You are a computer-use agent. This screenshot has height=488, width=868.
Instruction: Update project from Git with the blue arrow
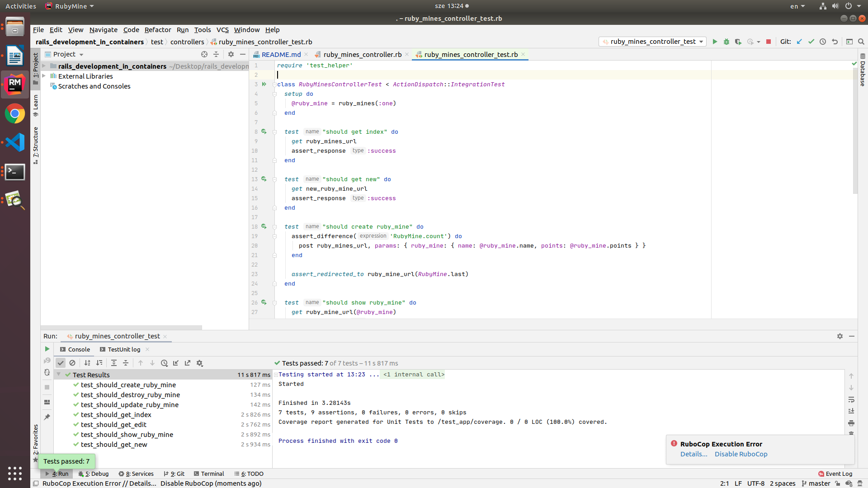click(799, 42)
